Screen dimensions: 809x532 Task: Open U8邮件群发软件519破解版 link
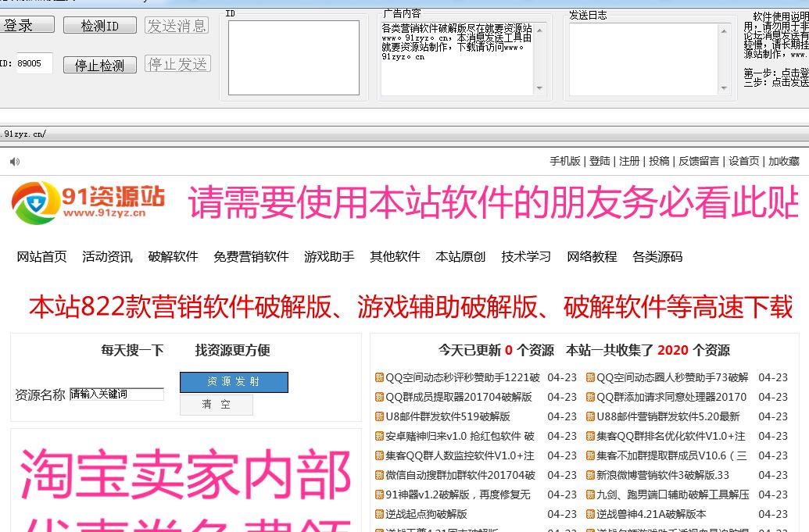pos(448,416)
